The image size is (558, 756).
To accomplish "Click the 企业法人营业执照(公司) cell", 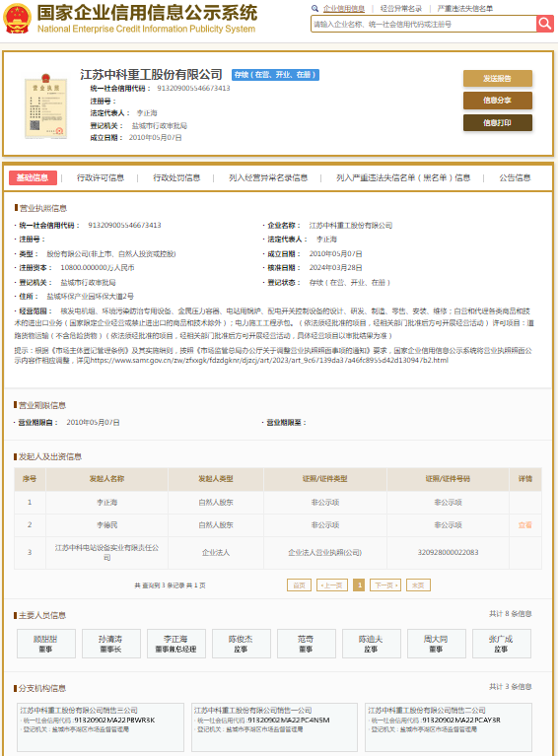I will click(325, 553).
